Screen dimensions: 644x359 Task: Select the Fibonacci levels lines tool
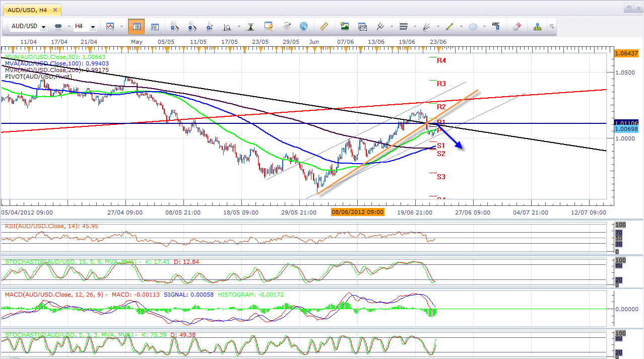[x=403, y=26]
